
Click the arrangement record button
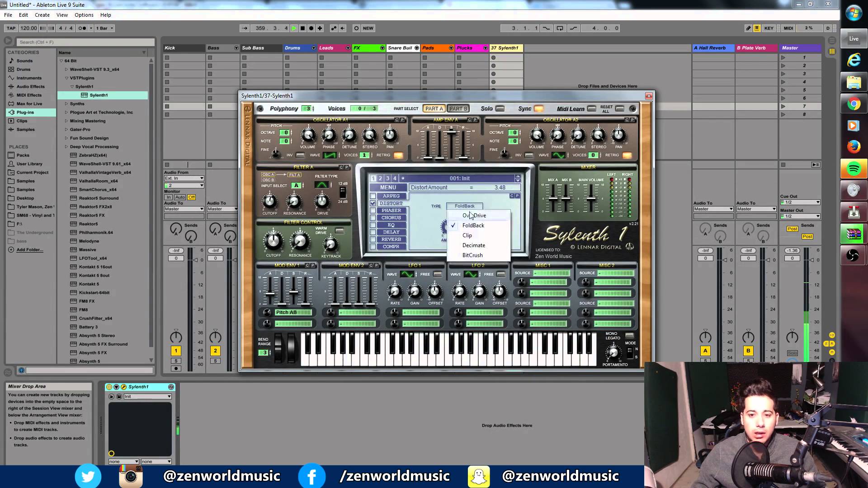311,28
